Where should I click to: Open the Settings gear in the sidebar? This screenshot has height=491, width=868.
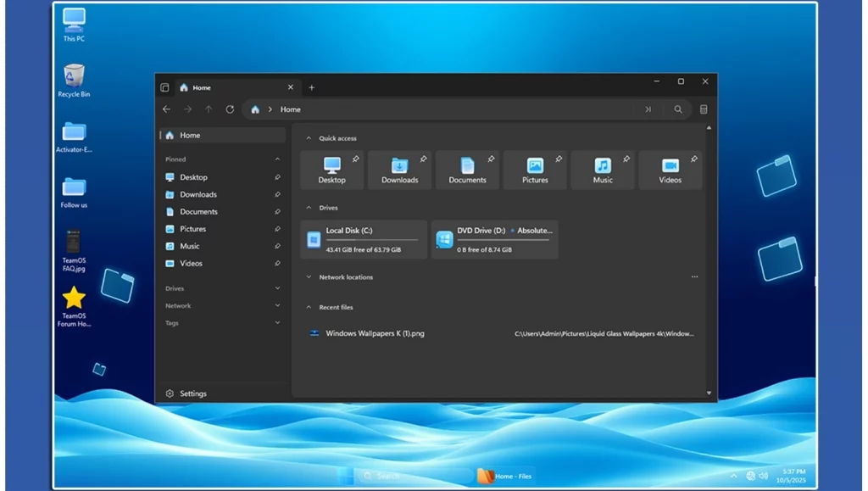(x=170, y=393)
